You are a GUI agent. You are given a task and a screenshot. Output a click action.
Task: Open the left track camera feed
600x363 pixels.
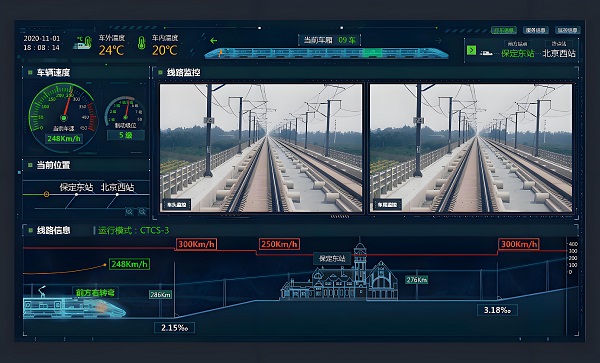coord(261,148)
